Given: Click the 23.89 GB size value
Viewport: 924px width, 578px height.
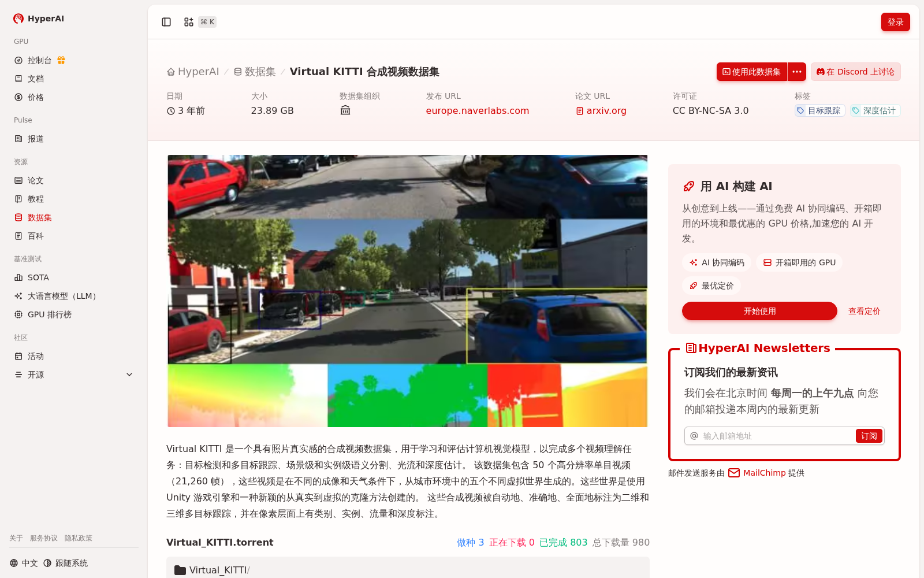Looking at the screenshot, I should click(272, 110).
